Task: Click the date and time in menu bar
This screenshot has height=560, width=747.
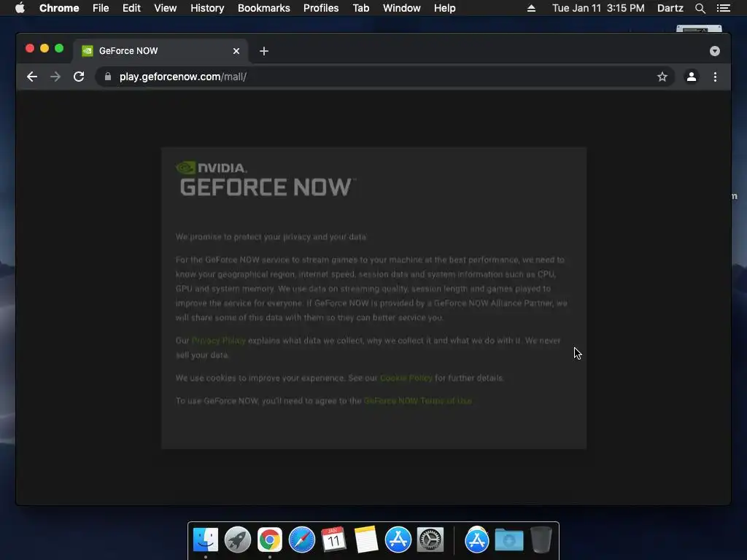Action: [x=598, y=8]
